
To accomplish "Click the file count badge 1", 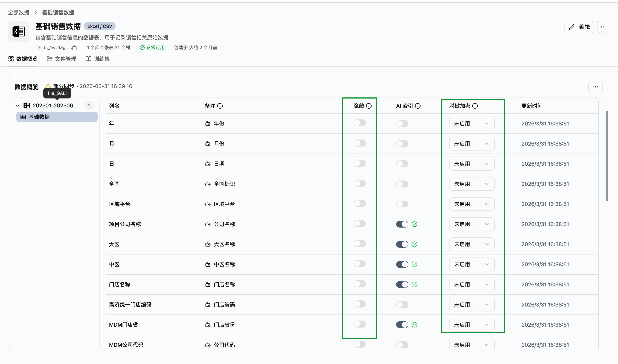I will tap(89, 106).
